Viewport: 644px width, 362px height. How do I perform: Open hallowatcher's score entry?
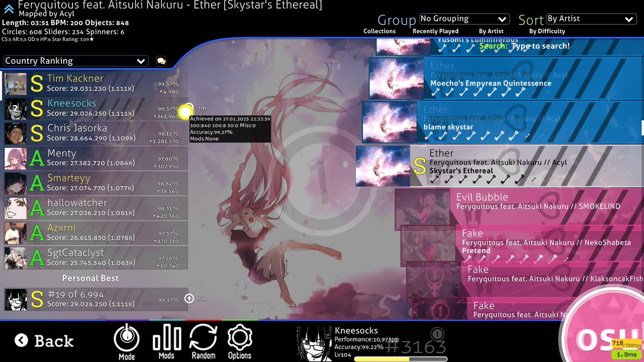coord(96,209)
